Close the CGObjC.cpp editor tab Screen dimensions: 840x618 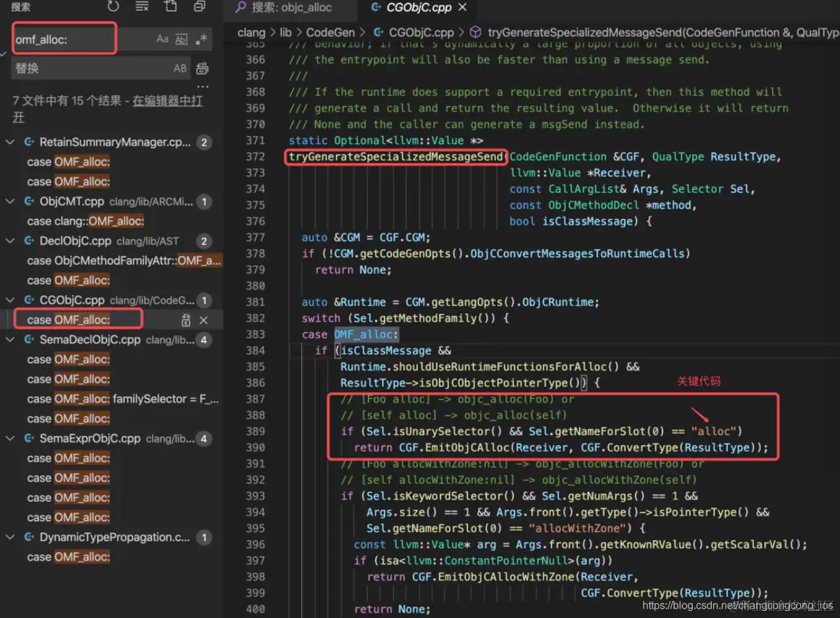pyautogui.click(x=462, y=8)
